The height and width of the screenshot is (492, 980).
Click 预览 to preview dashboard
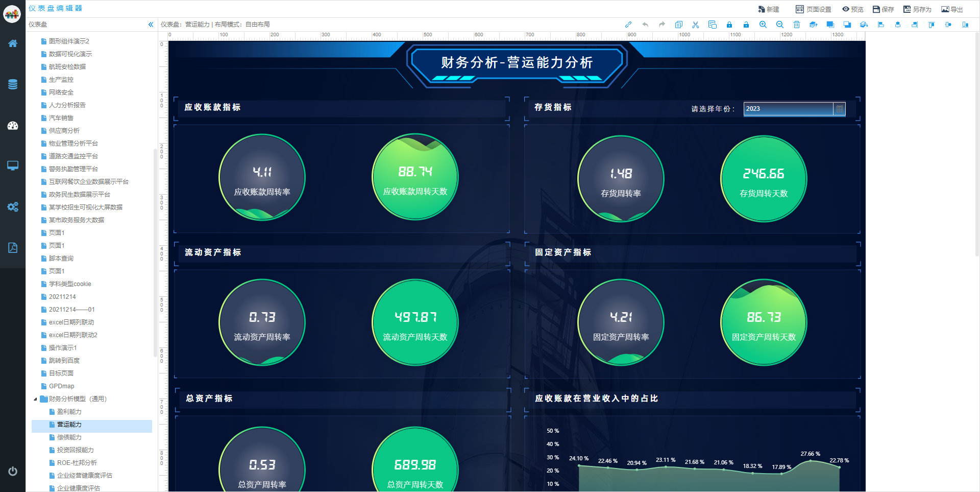[852, 9]
